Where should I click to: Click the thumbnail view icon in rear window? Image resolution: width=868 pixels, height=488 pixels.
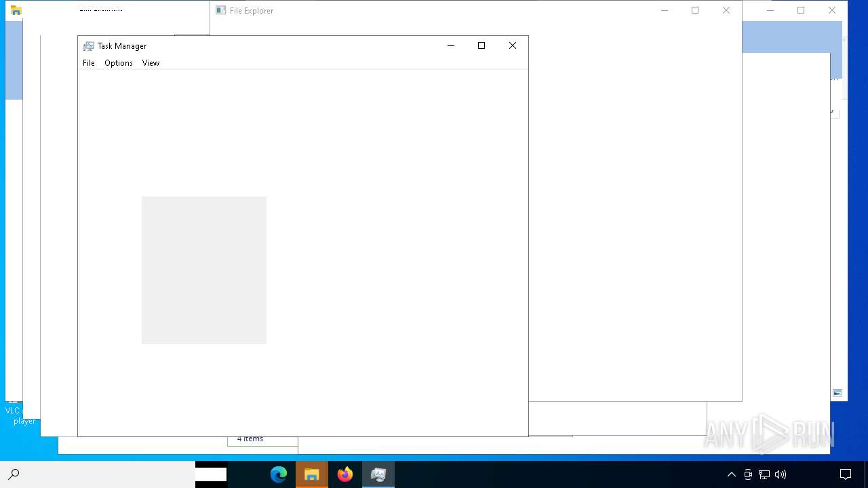(x=837, y=393)
